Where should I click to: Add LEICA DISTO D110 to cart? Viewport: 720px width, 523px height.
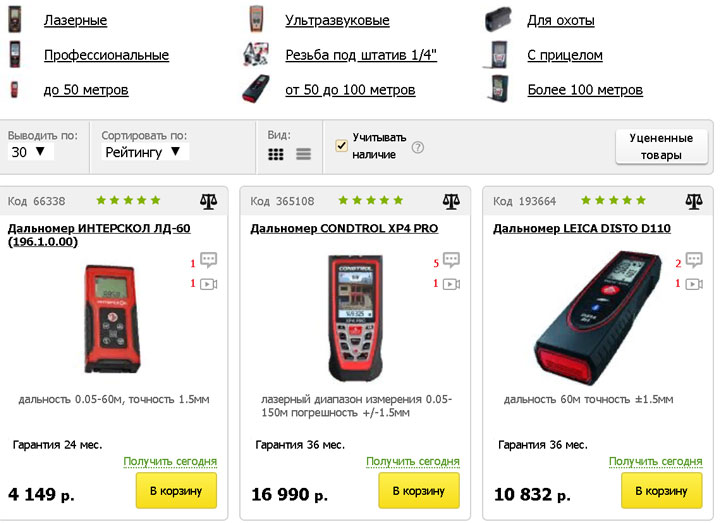click(x=661, y=491)
